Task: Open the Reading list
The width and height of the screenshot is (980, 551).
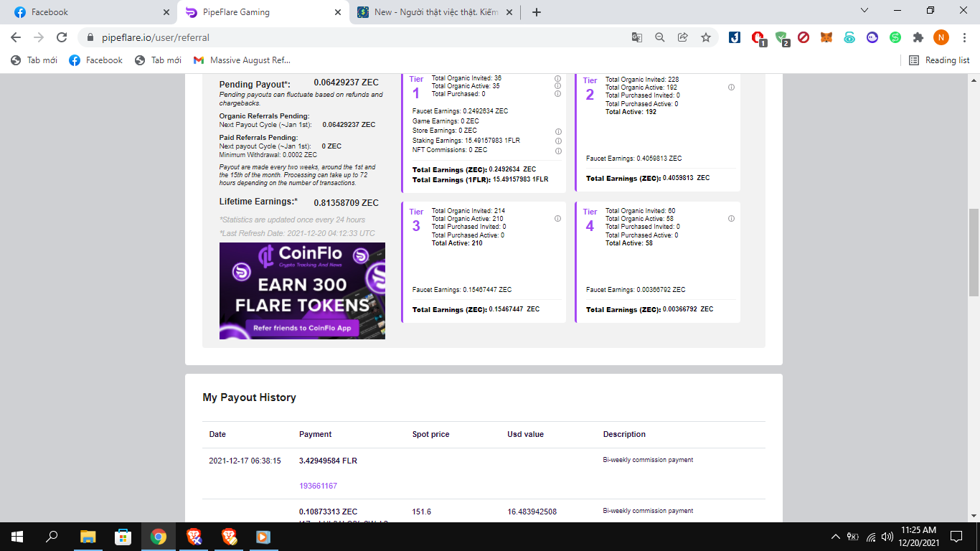Action: click(x=940, y=60)
